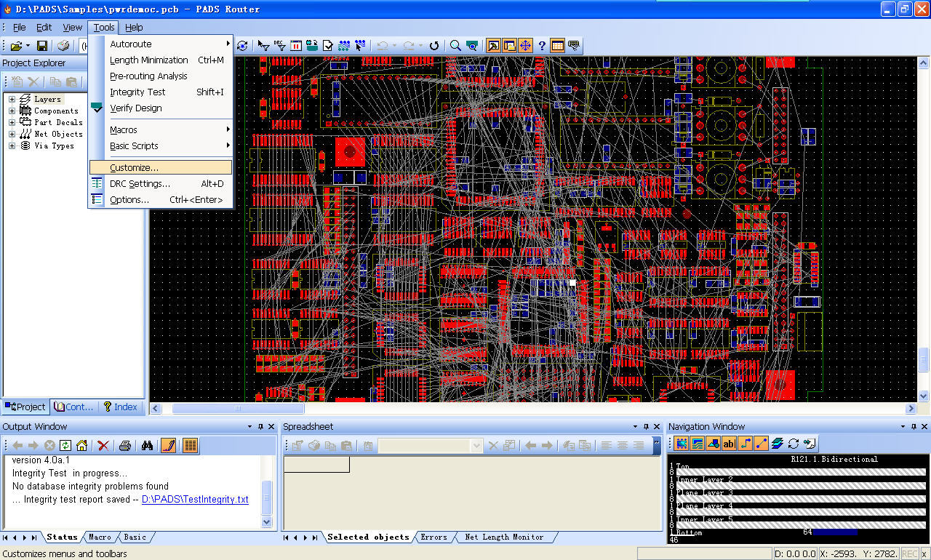Open the Spreadsheet toolbar combo box dropdown
The image size is (931, 560).
477,446
